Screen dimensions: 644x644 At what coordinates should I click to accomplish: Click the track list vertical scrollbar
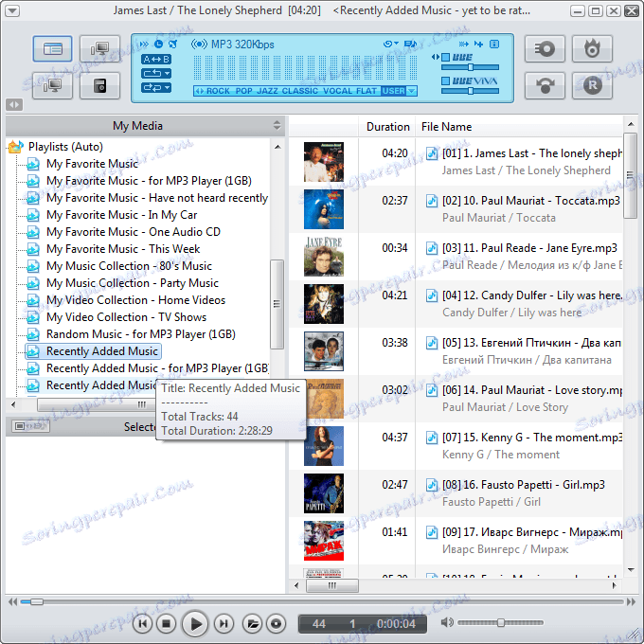pos(631,176)
